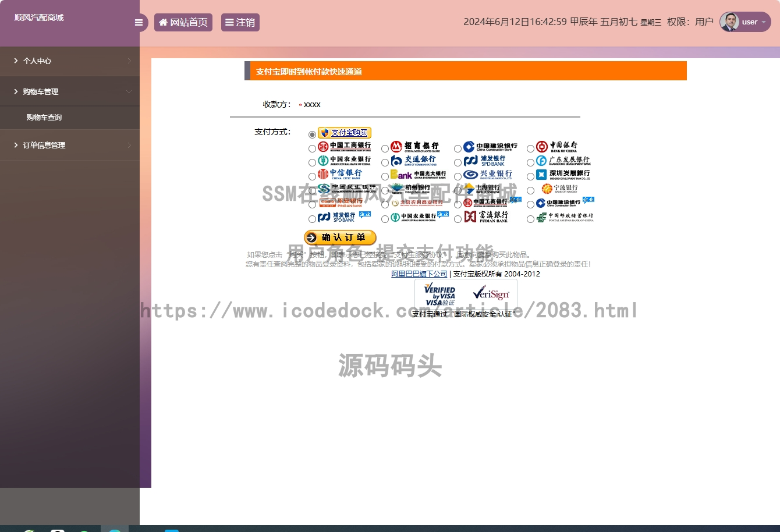The width and height of the screenshot is (780, 532).
Task: Open 购物车查询 submenu item
Action: (44, 118)
